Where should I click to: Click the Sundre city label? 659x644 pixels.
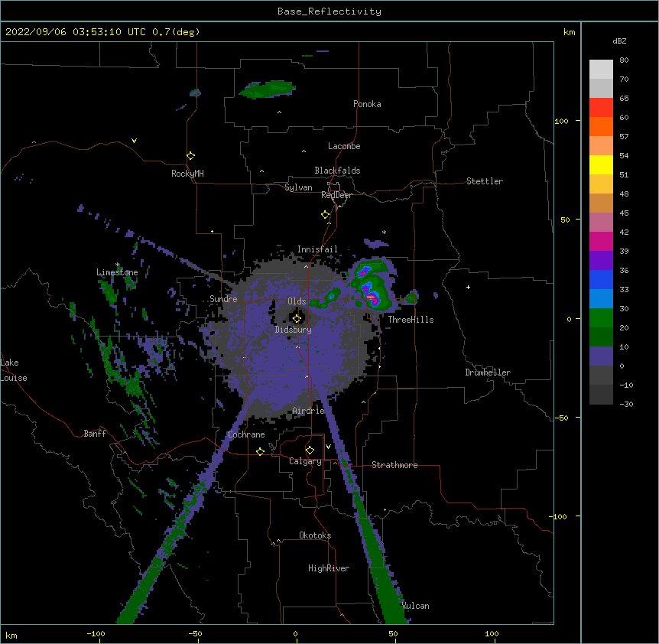[x=223, y=299]
